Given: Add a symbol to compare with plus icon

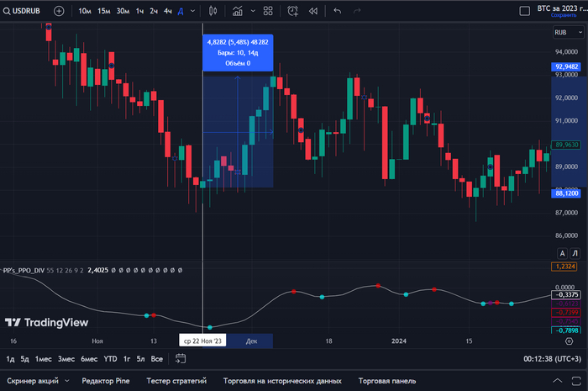Looking at the screenshot, I should point(59,11).
